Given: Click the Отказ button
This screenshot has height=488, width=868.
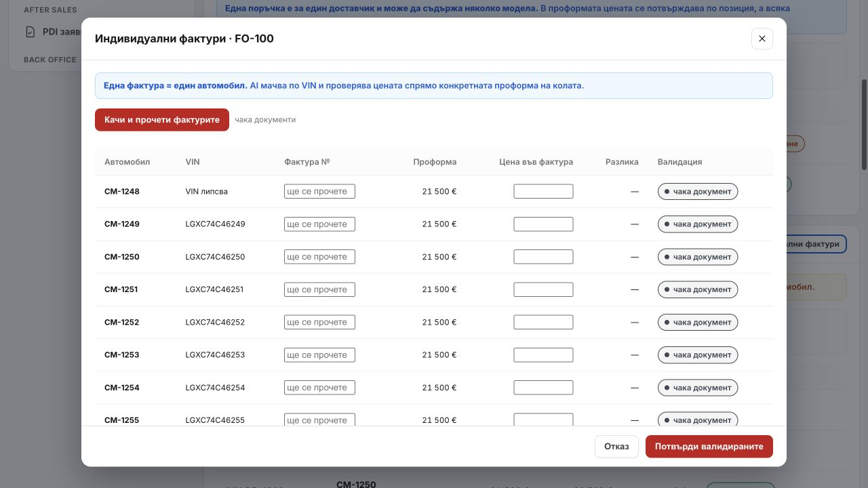Looking at the screenshot, I should coord(616,447).
